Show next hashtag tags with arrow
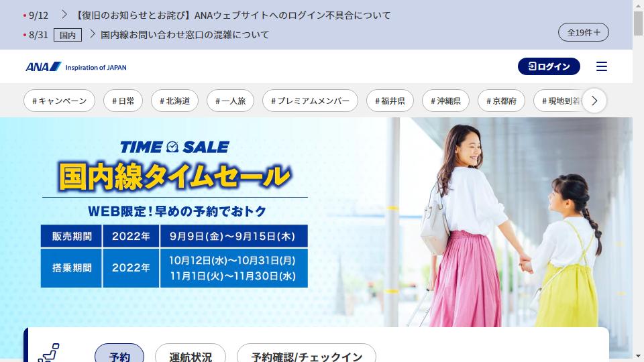 click(594, 101)
